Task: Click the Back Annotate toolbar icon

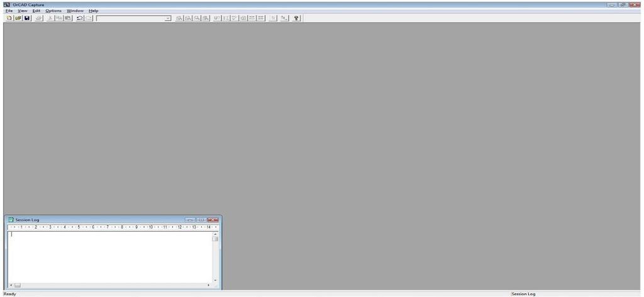Action: [x=226, y=18]
